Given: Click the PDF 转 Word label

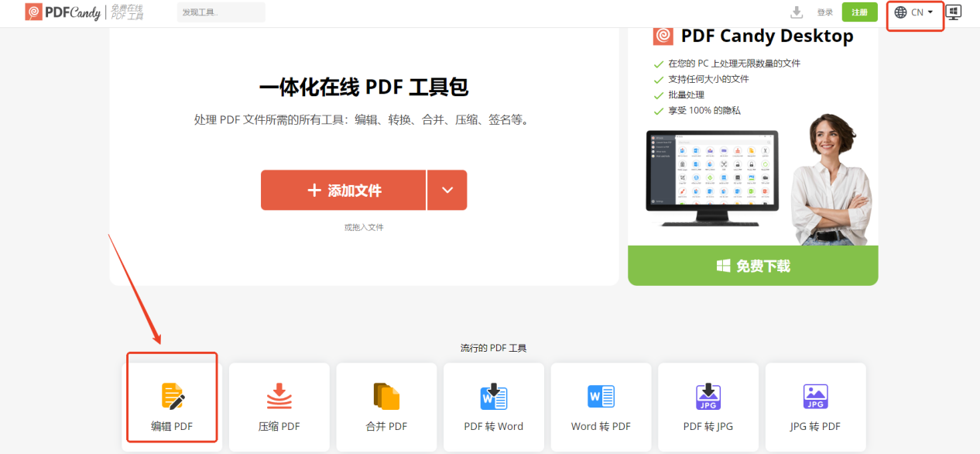Looking at the screenshot, I should click(x=494, y=426).
